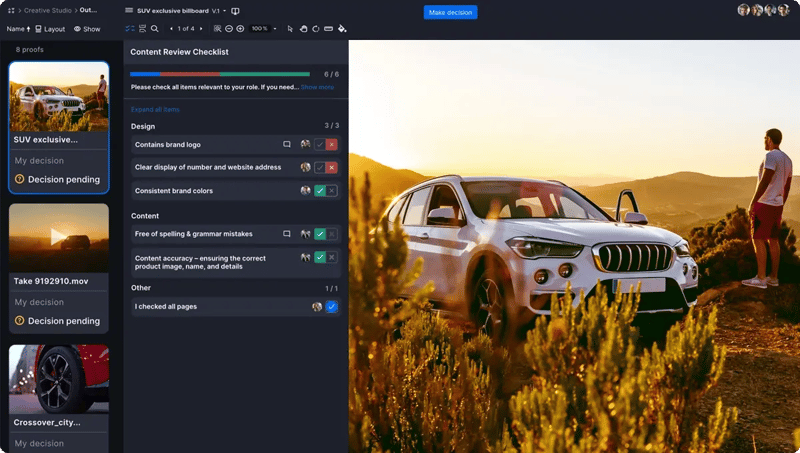The height and width of the screenshot is (453, 800).
Task: Open the hamburger menu beside proof title
Action: click(129, 10)
